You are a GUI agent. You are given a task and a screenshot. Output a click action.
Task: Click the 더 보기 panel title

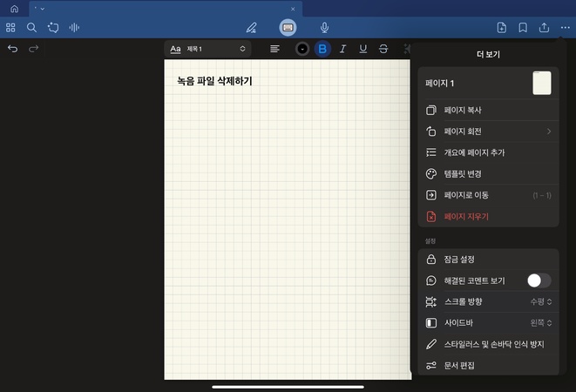pos(488,54)
